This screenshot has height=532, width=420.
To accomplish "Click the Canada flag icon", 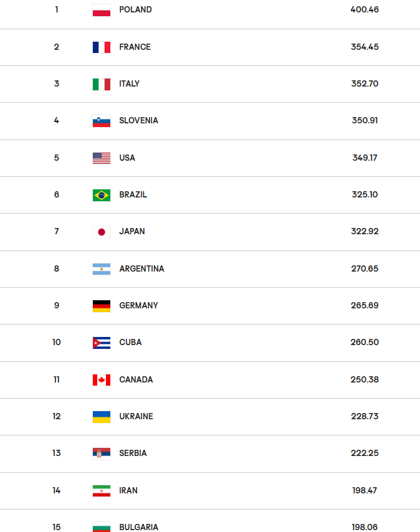I will point(101,380).
